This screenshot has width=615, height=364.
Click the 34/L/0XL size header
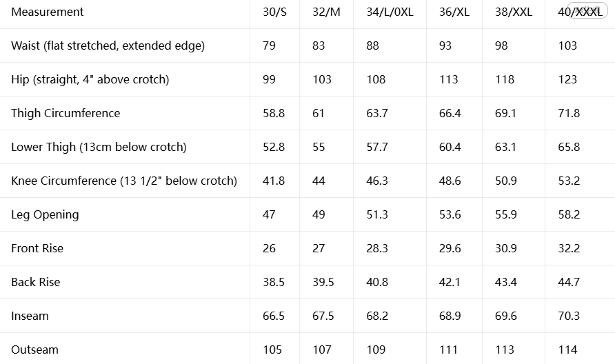[x=390, y=12]
